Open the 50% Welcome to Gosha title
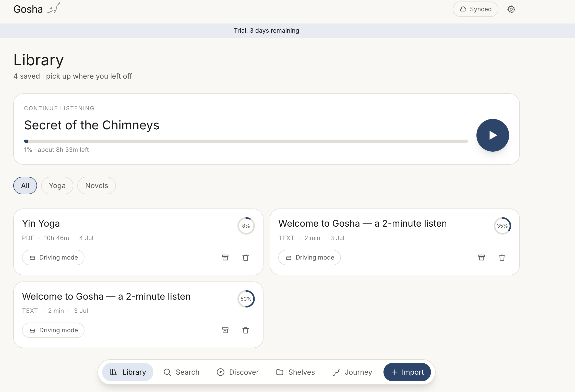 tap(106, 296)
